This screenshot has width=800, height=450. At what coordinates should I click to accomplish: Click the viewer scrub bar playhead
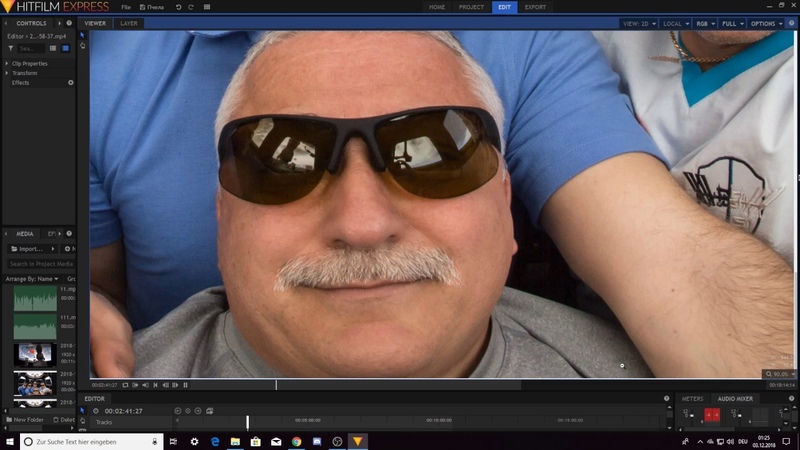click(x=276, y=385)
